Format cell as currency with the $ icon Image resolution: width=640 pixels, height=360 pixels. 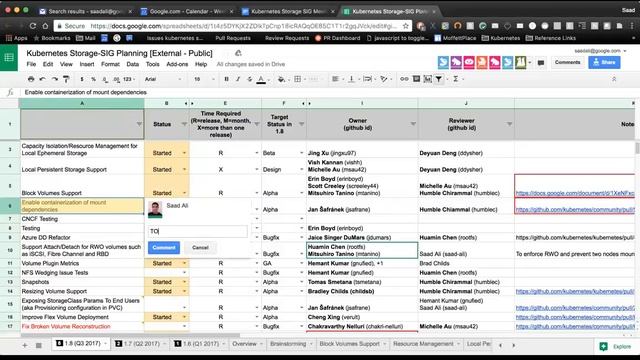point(82,79)
